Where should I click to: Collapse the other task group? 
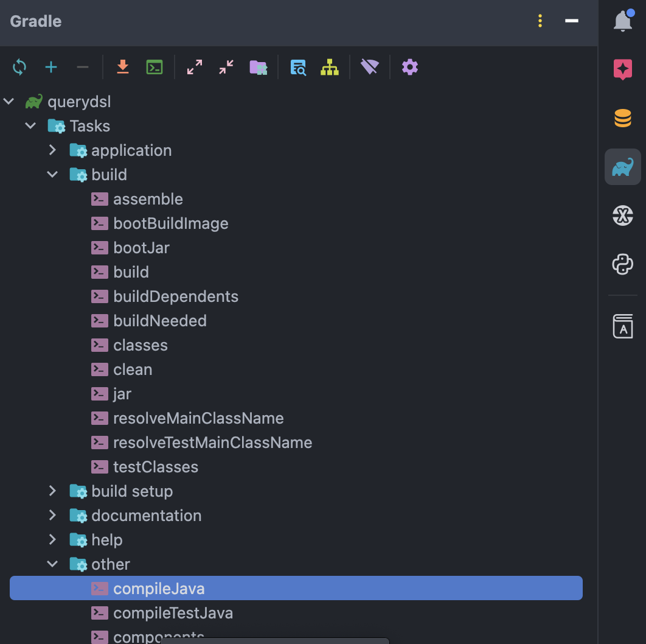pos(52,564)
